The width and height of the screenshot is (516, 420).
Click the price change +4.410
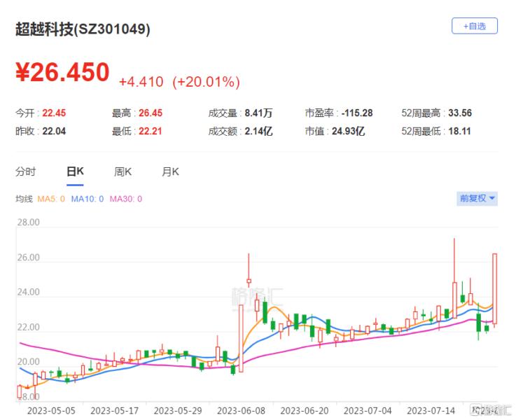(141, 82)
